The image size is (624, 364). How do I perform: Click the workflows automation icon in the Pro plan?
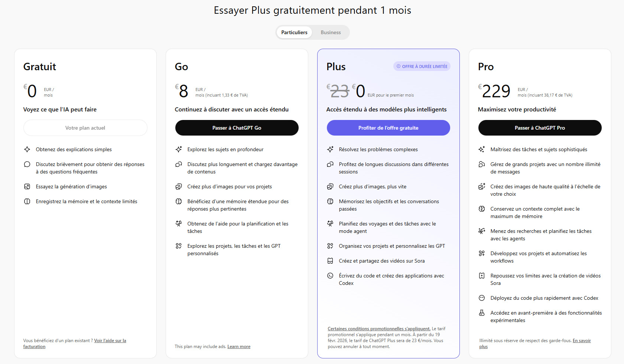pyautogui.click(x=482, y=253)
